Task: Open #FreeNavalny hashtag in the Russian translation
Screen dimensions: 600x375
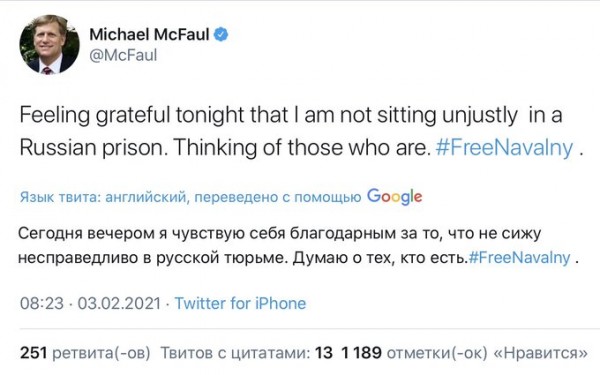Action: (x=519, y=258)
